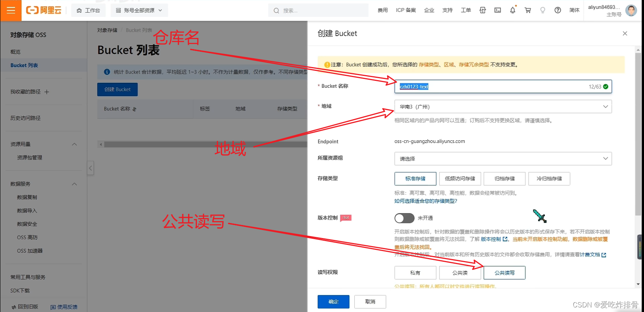Open the 企业 menu
644x312 pixels.
coord(429,10)
